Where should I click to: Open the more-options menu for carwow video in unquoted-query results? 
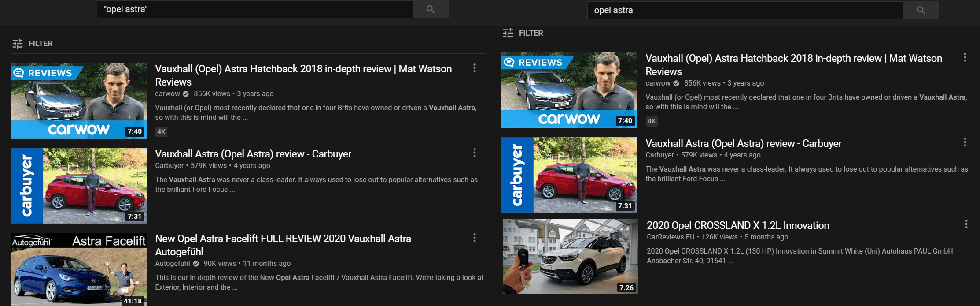(965, 57)
